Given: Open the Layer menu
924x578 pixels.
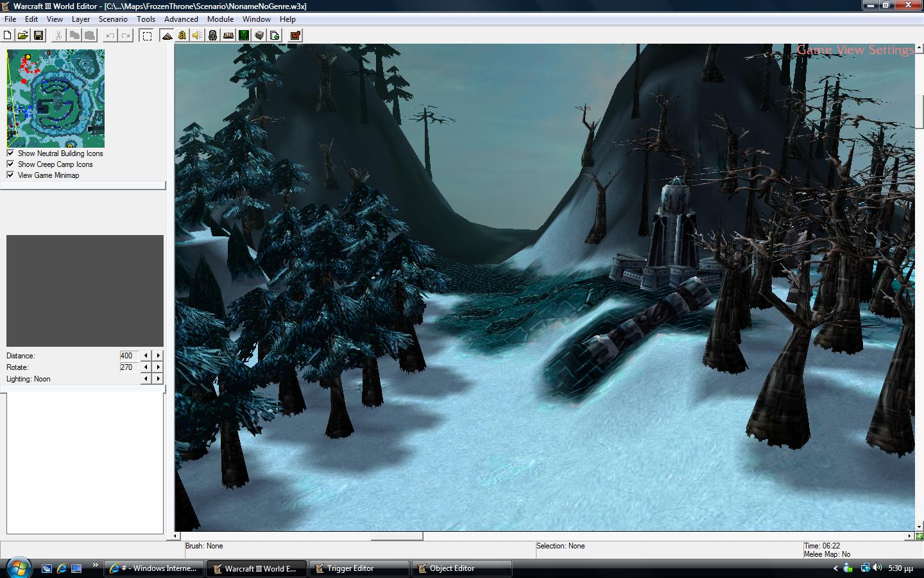Looking at the screenshot, I should tap(81, 19).
